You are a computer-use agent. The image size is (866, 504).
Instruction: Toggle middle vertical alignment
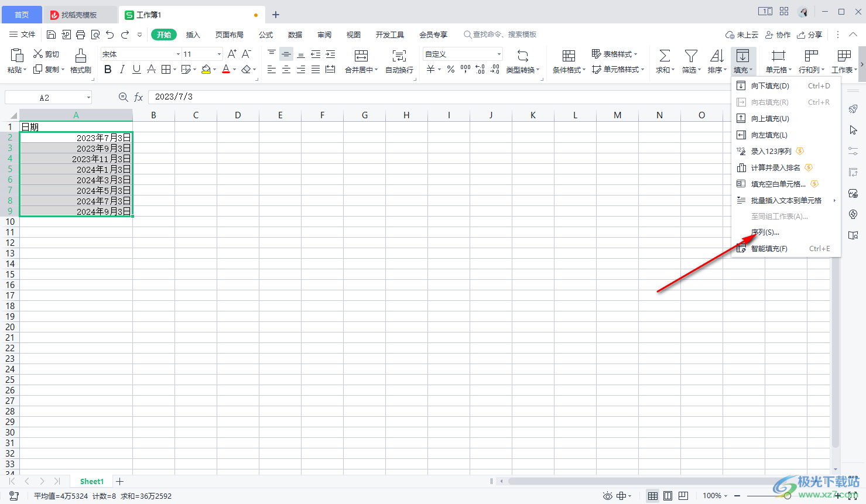coord(286,54)
